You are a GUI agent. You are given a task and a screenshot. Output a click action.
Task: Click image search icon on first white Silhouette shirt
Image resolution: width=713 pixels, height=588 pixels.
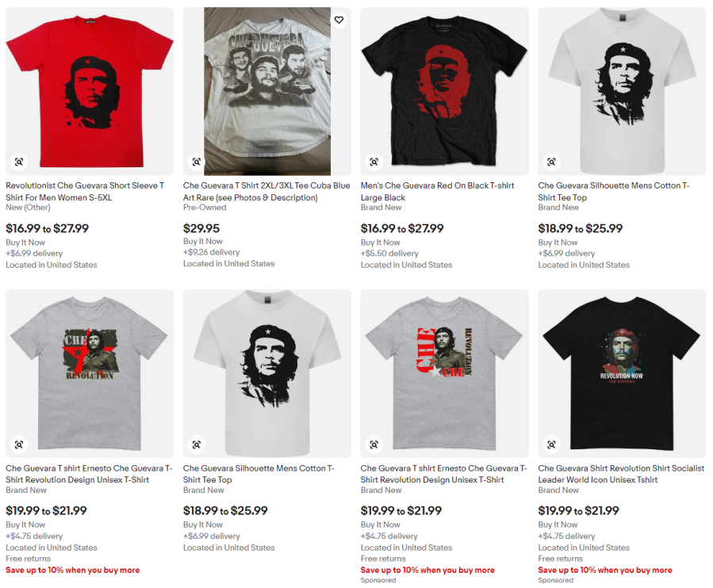551,162
